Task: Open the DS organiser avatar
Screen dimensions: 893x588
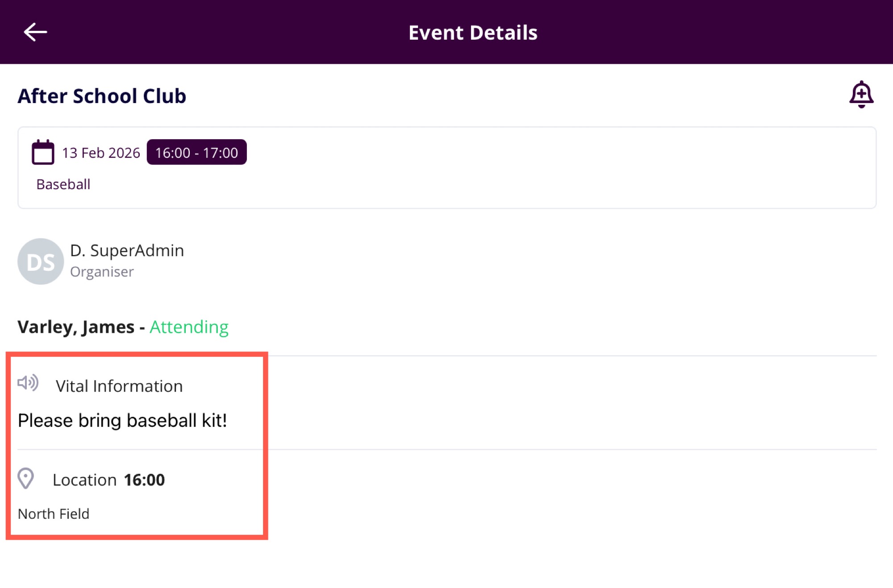Action: (x=41, y=261)
